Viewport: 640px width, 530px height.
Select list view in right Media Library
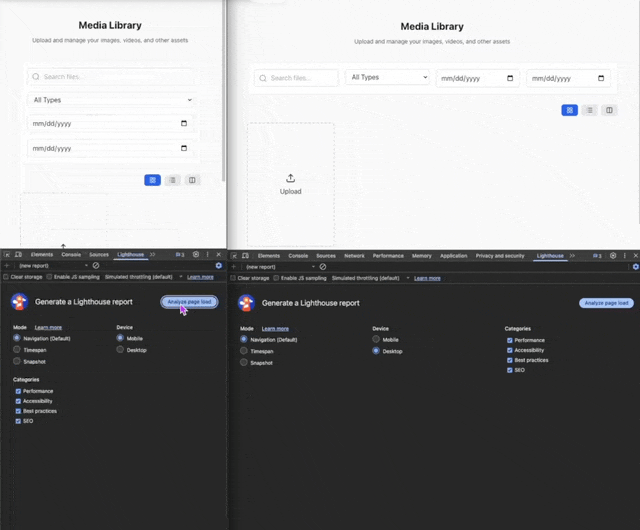pos(590,110)
